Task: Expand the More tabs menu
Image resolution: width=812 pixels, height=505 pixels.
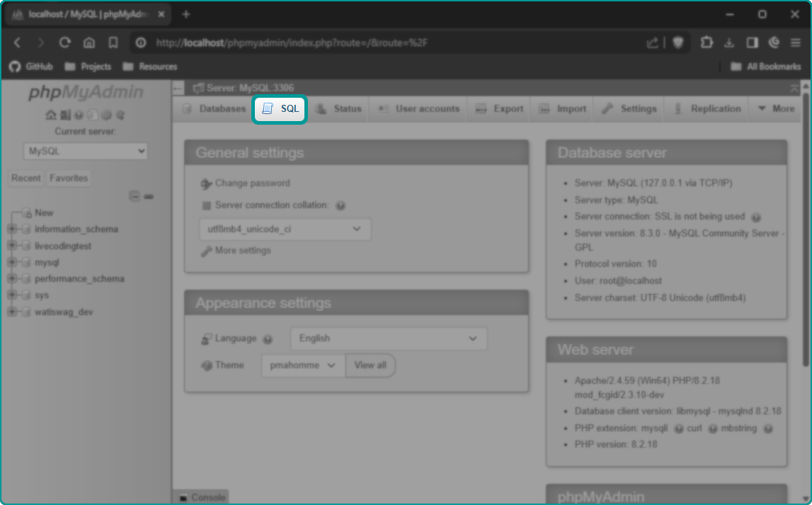Action: pos(776,109)
